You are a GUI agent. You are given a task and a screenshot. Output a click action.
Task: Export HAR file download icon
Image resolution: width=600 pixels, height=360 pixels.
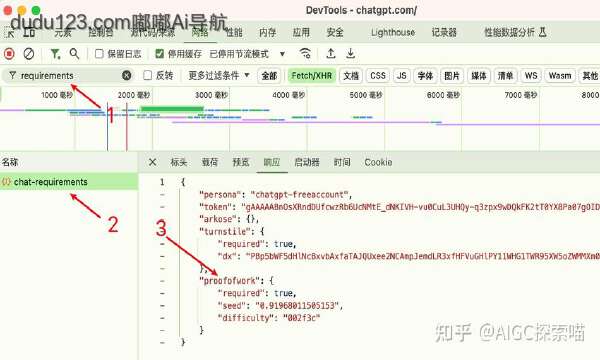(x=350, y=54)
